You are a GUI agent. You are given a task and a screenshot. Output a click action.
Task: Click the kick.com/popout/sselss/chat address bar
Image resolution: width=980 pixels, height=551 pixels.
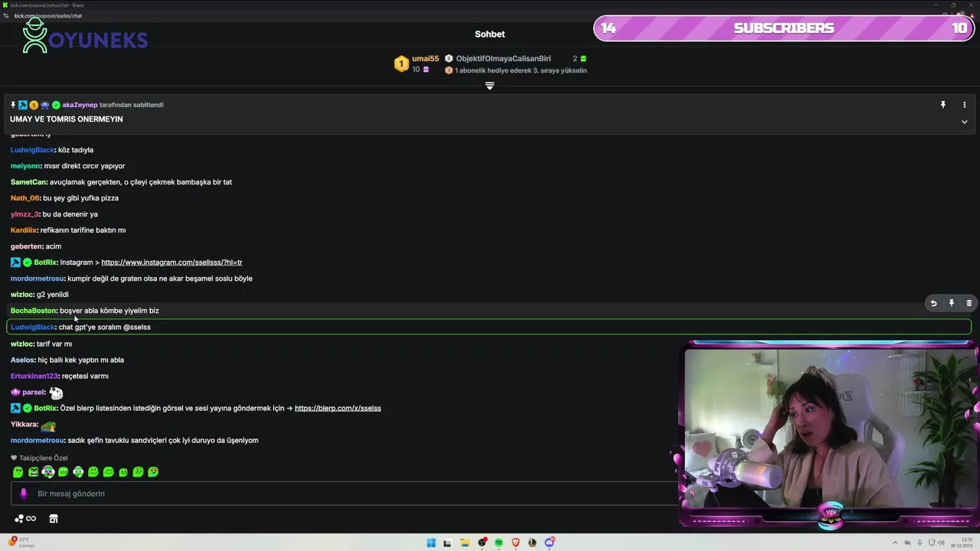pos(48,15)
